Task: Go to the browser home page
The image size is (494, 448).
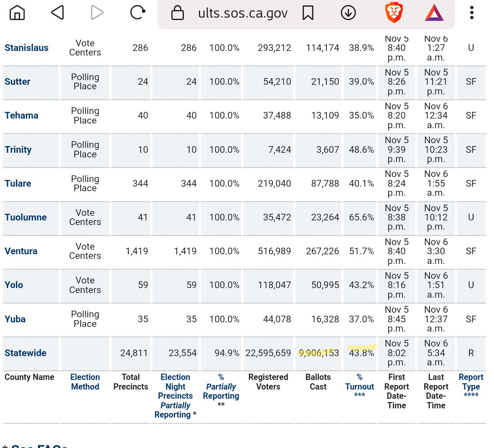Action: pos(17,13)
